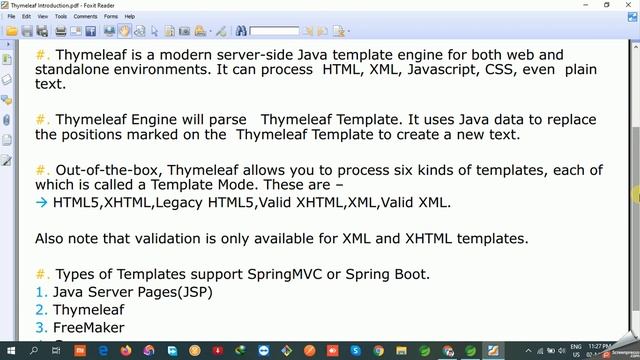Image resolution: width=640 pixels, height=360 pixels.
Task: Open Google Chrome from taskbar
Action: point(378,351)
